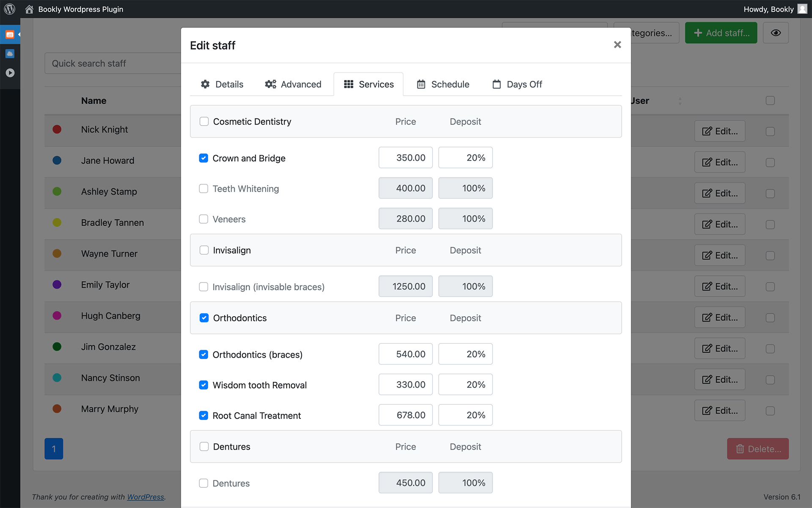Click the cloud icon in sidebar

pyautogui.click(x=10, y=54)
